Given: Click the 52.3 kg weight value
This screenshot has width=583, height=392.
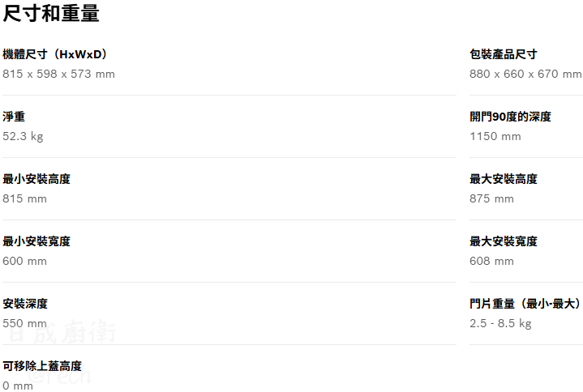Looking at the screenshot, I should tap(23, 136).
